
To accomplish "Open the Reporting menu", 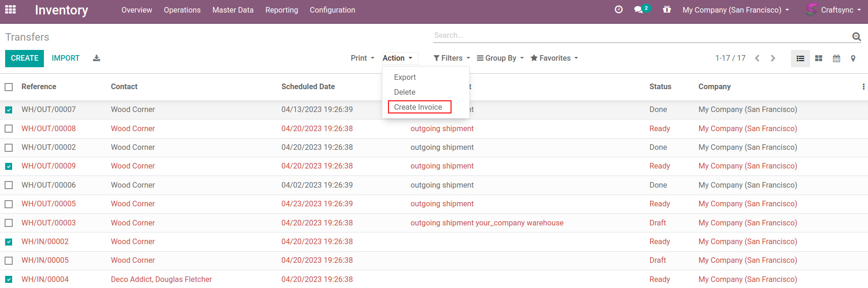I will pyautogui.click(x=282, y=10).
